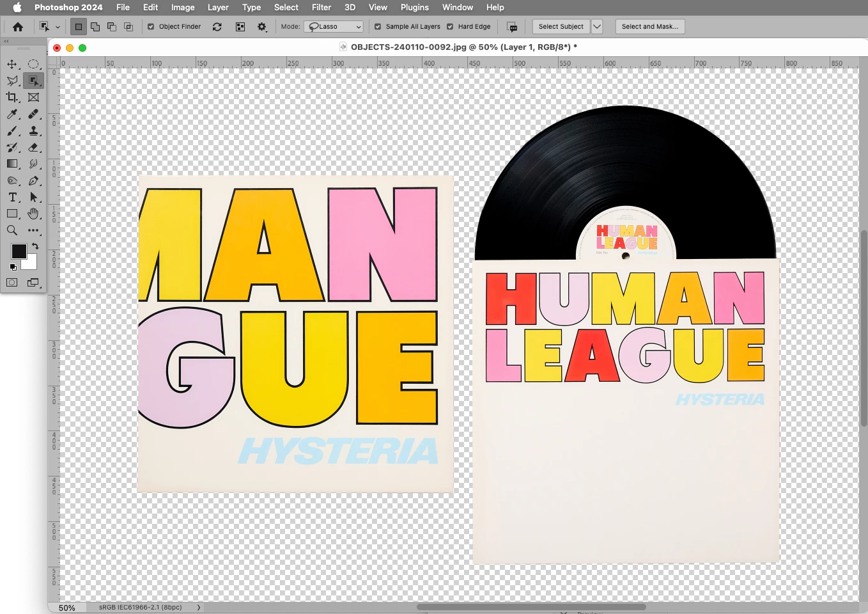Select the Crop tool
The width and height of the screenshot is (868, 614).
[x=12, y=97]
